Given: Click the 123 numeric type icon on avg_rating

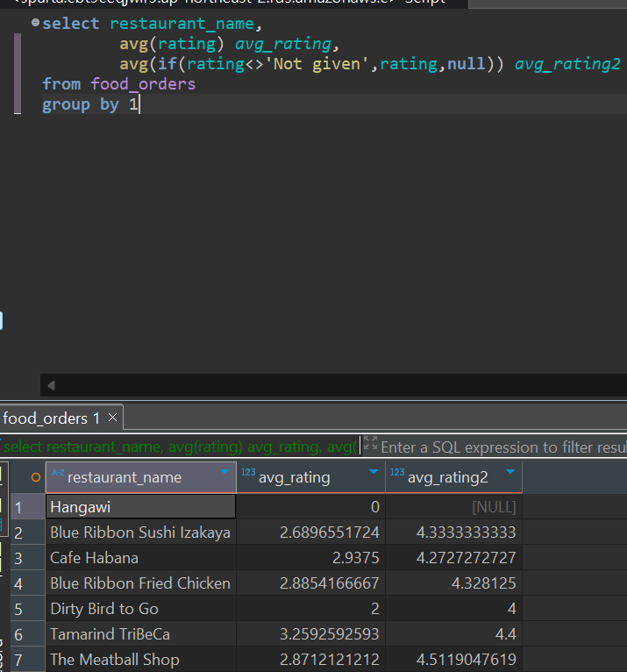Looking at the screenshot, I should (248, 472).
